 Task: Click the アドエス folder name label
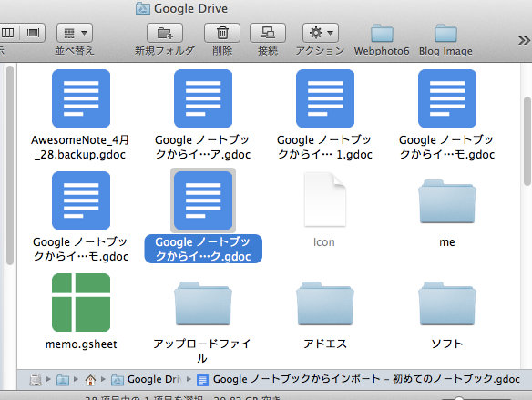tap(325, 344)
